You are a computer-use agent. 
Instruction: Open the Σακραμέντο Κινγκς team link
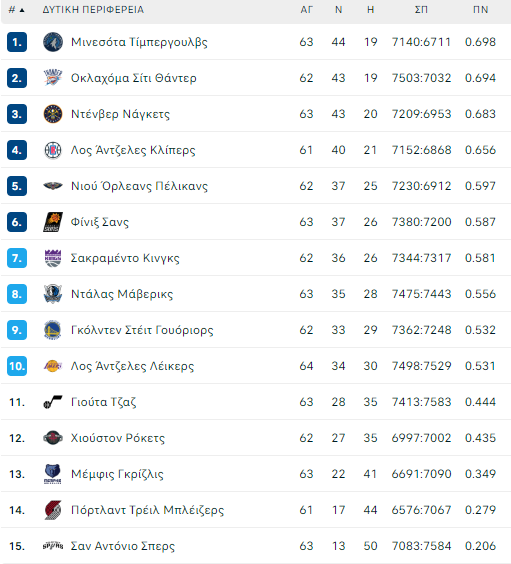125,258
